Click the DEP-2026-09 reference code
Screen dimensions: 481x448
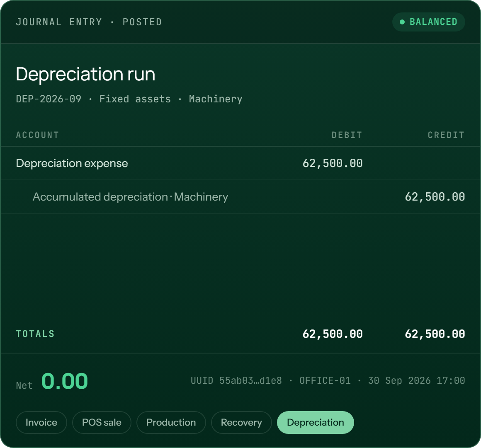pos(49,99)
